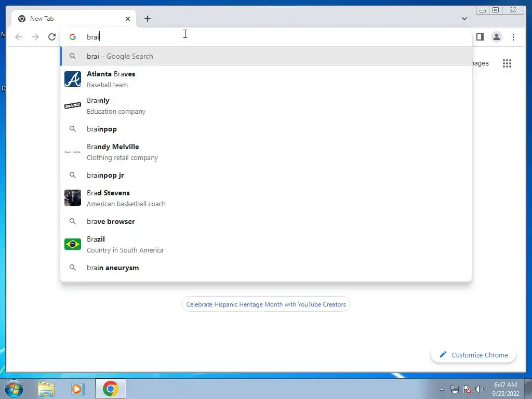
Task: Click the Atlanta Braves logo thumbnail
Action: click(x=73, y=79)
